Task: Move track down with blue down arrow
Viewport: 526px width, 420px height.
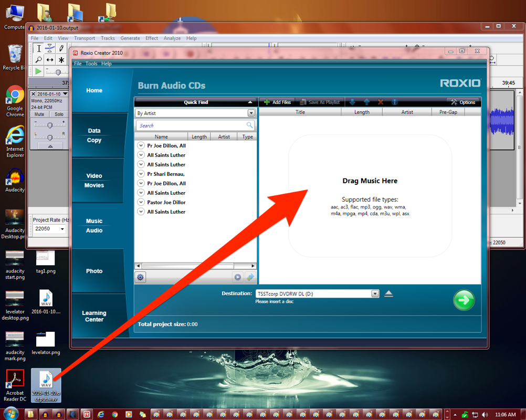Action: (x=352, y=102)
